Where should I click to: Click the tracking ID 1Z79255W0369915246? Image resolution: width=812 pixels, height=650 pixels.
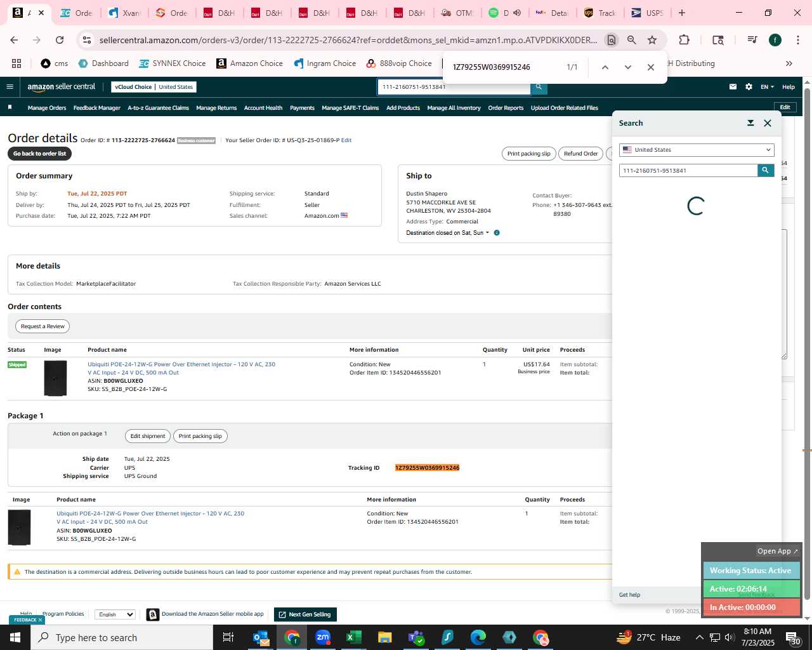coord(427,468)
